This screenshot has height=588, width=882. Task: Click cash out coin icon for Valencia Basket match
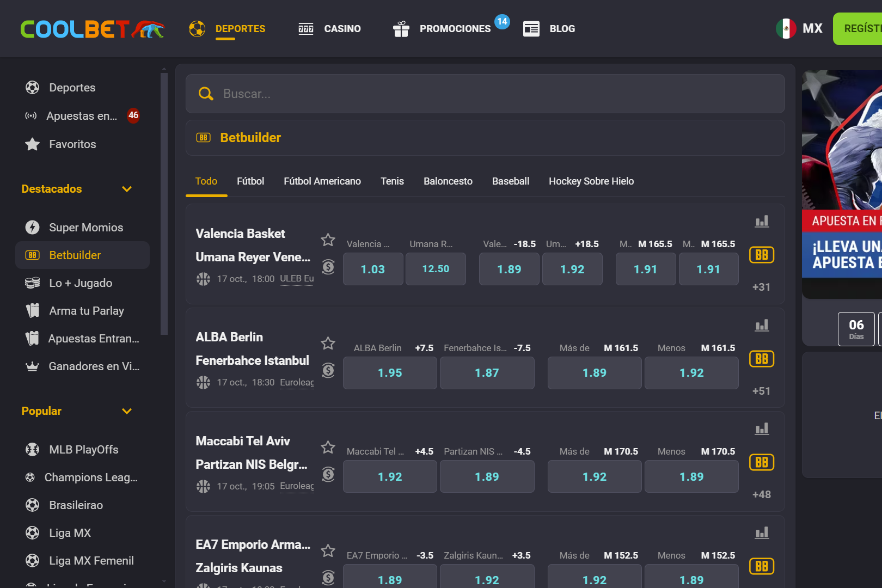(x=328, y=267)
